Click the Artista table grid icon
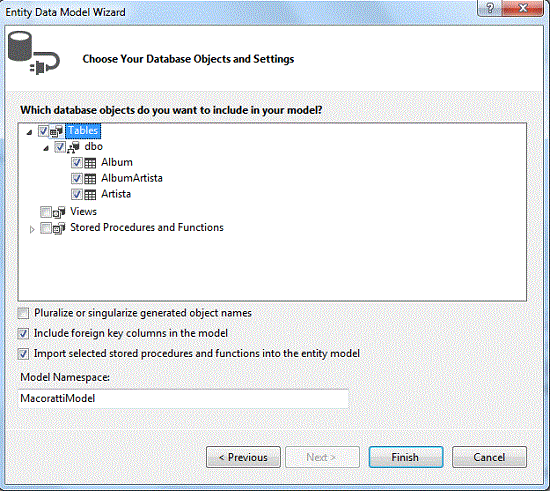Viewport: 550px width, 491px height. coord(90,195)
